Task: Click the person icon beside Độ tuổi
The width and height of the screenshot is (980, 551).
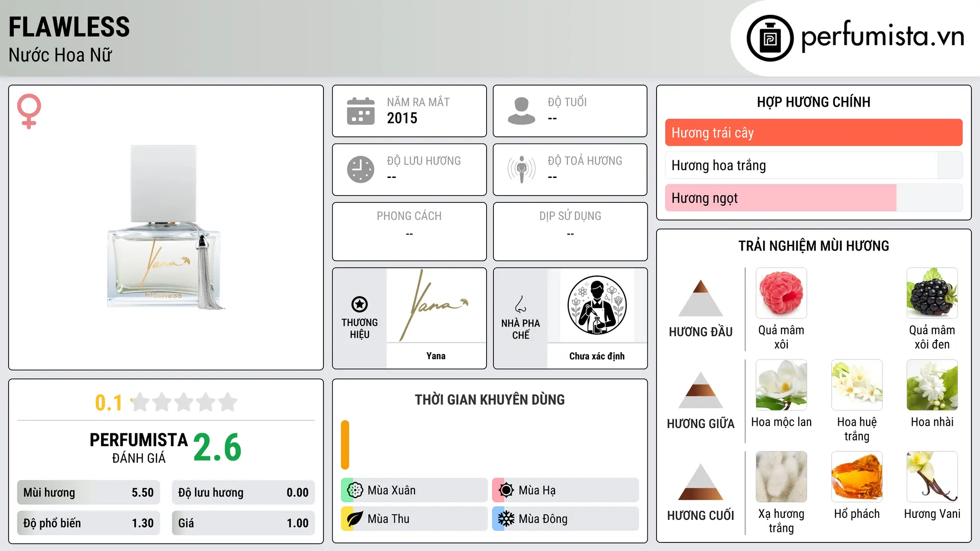Action: pos(522,111)
